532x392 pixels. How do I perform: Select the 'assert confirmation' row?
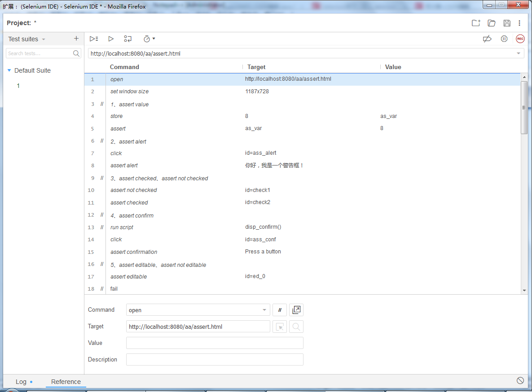click(302, 252)
